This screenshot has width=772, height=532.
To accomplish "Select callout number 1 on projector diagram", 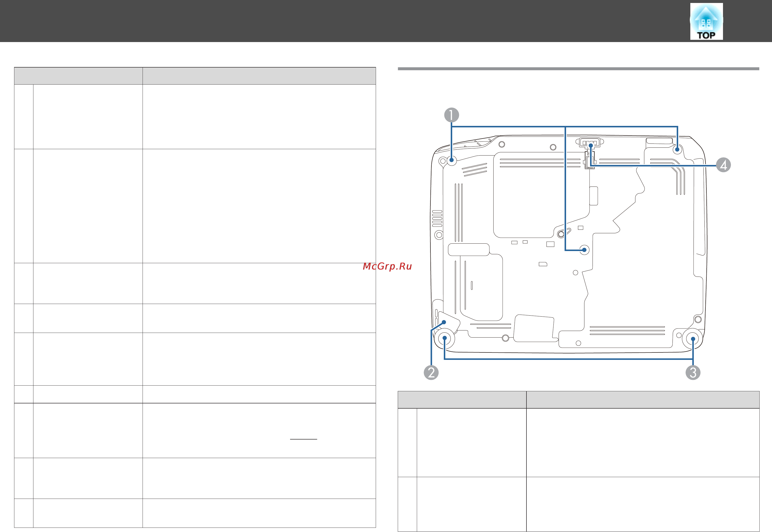I will coord(451,115).
